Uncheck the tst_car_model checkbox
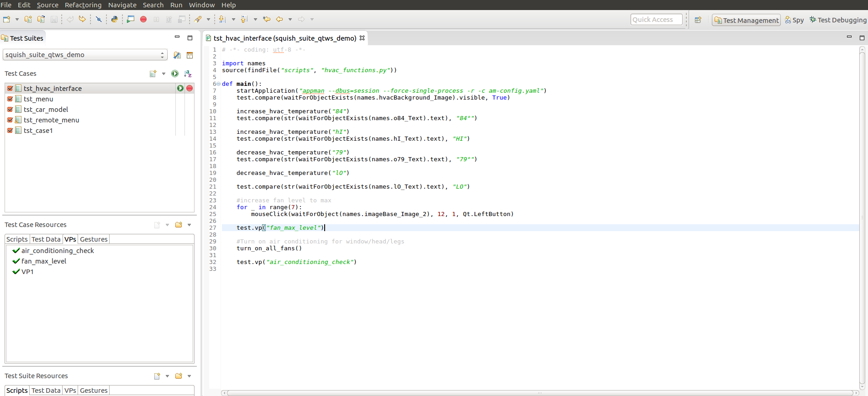 [x=10, y=110]
